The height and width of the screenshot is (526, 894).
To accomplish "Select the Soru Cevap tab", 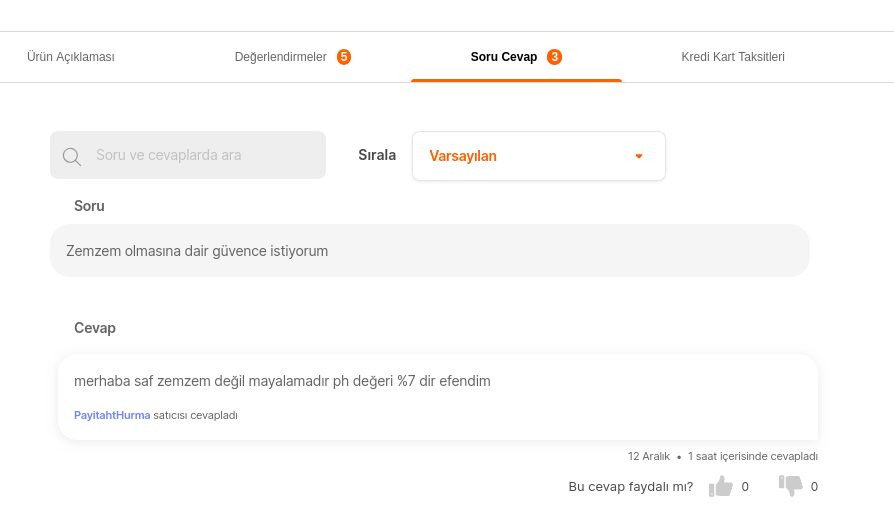I will pyautogui.click(x=504, y=57).
